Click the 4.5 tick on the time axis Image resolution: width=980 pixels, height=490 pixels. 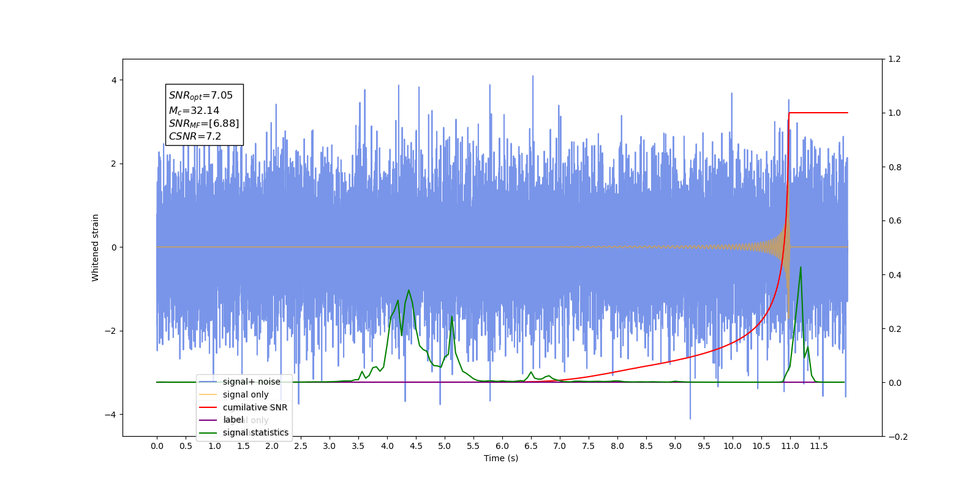(x=416, y=446)
